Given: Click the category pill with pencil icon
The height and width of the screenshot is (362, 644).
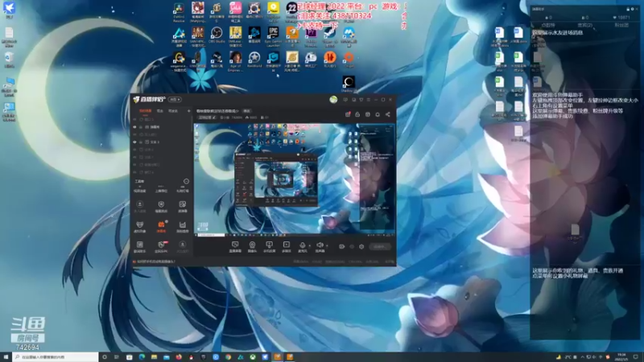Looking at the screenshot, I should [208, 117].
